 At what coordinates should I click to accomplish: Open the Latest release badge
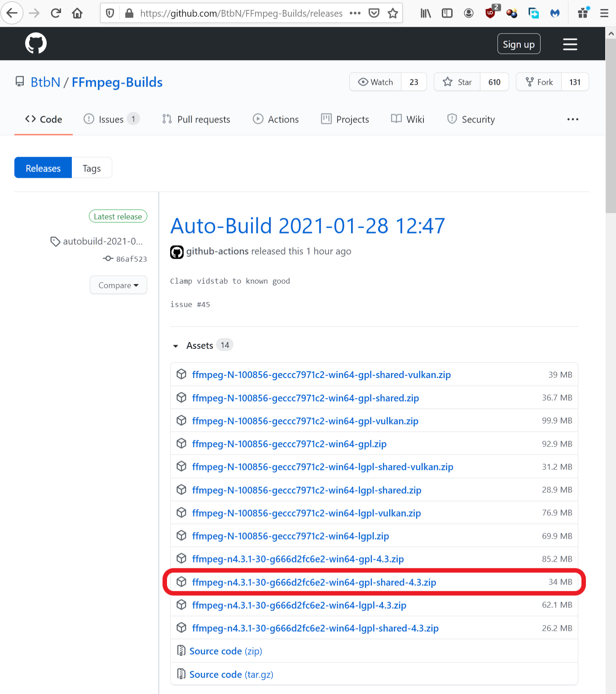118,216
